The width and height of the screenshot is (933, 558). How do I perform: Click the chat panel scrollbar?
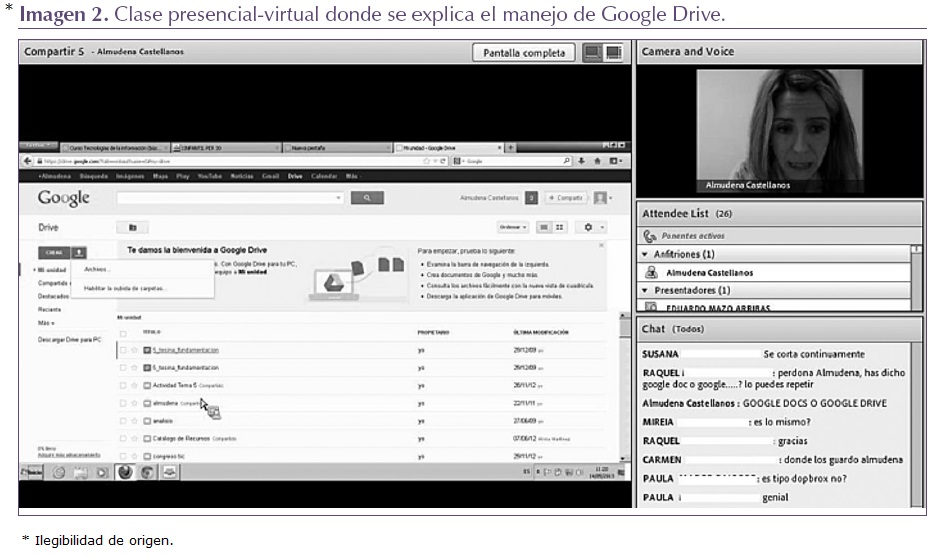pyautogui.click(x=918, y=420)
